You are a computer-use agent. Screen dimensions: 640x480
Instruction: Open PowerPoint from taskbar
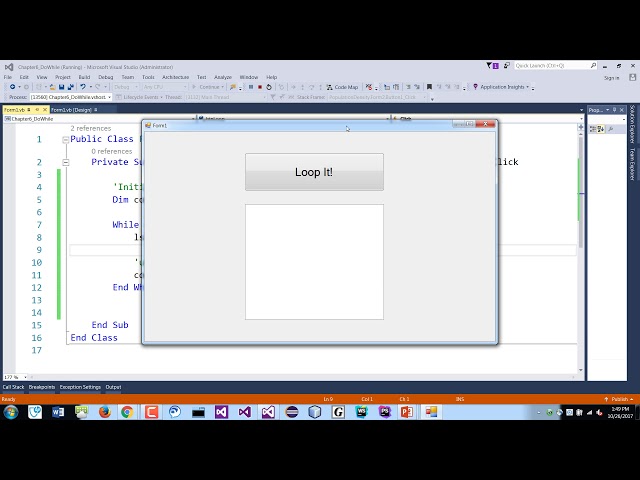pos(407,412)
